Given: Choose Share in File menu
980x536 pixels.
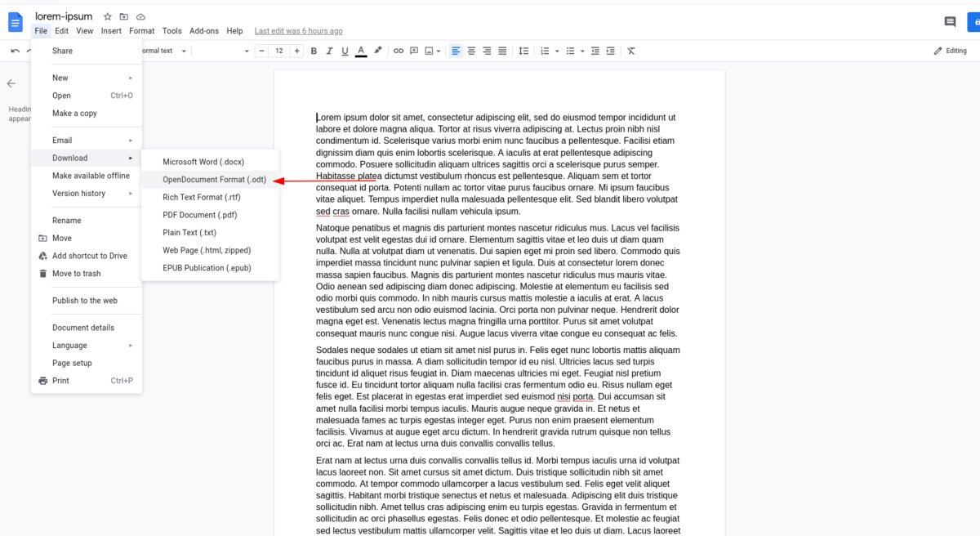Looking at the screenshot, I should click(x=87, y=51).
